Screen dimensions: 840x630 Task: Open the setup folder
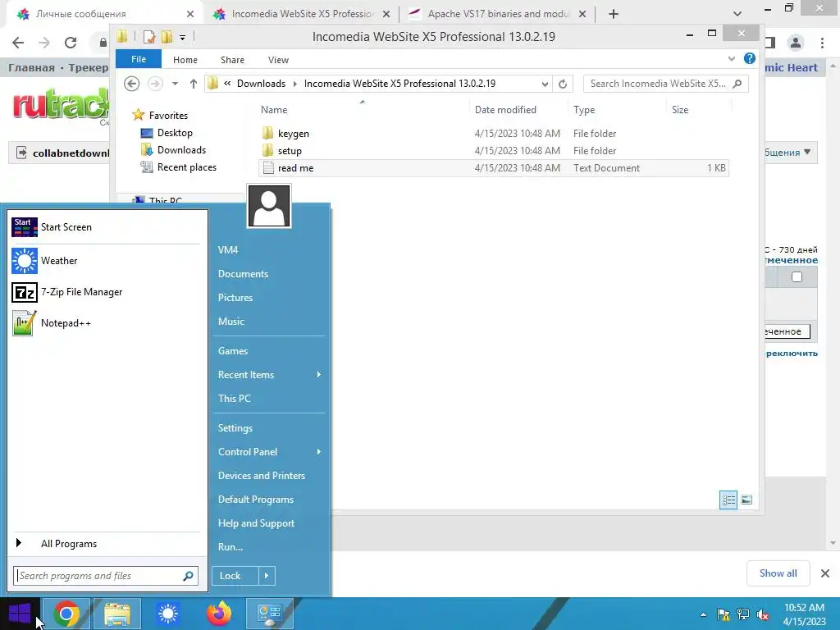click(x=290, y=151)
